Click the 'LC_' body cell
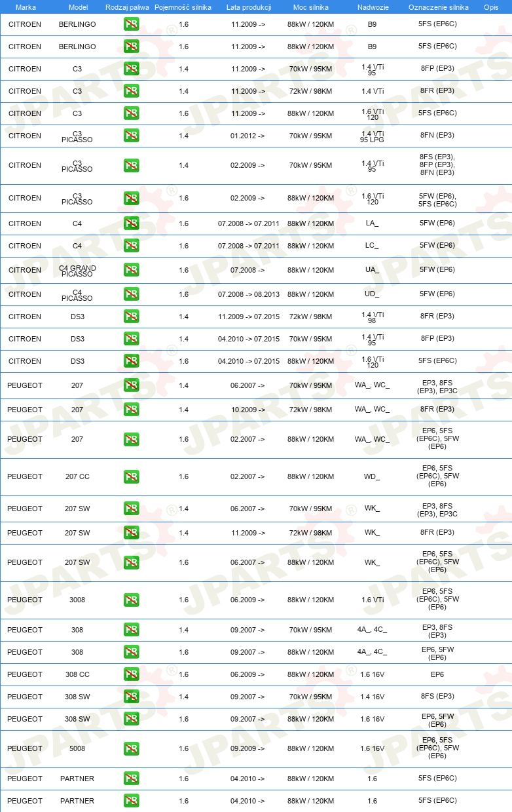The image size is (512, 812). pyautogui.click(x=372, y=246)
